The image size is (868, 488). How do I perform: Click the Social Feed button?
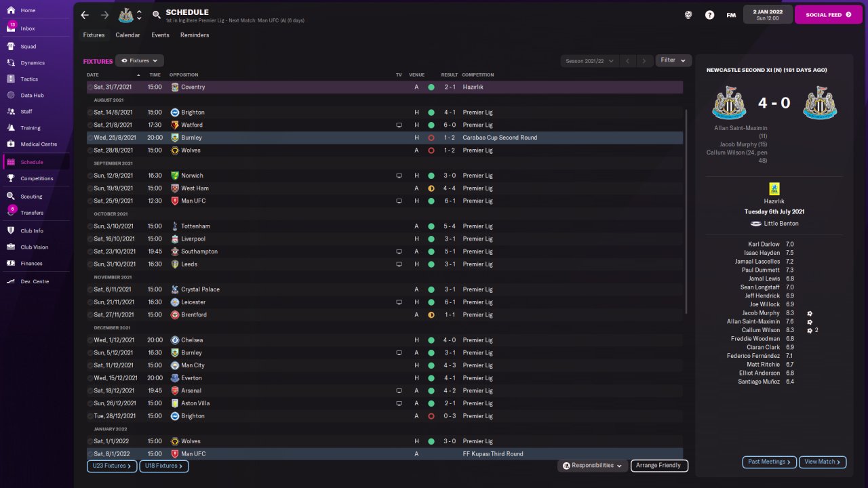[828, 14]
